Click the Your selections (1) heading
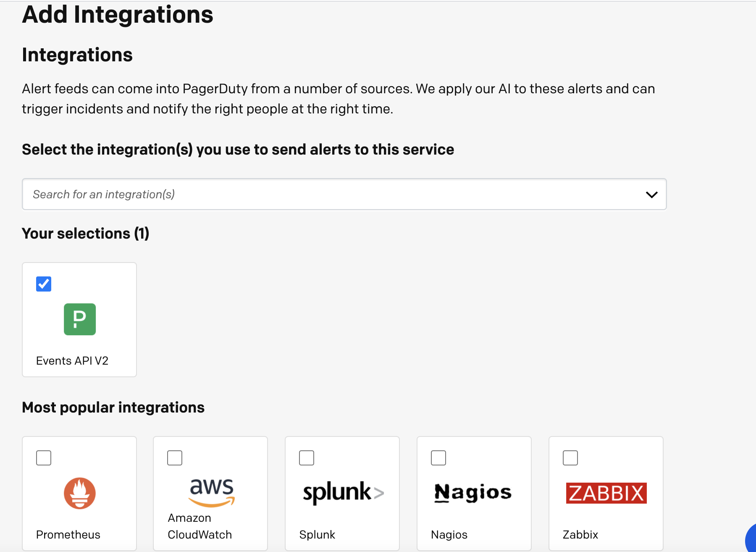756x552 pixels. click(86, 234)
